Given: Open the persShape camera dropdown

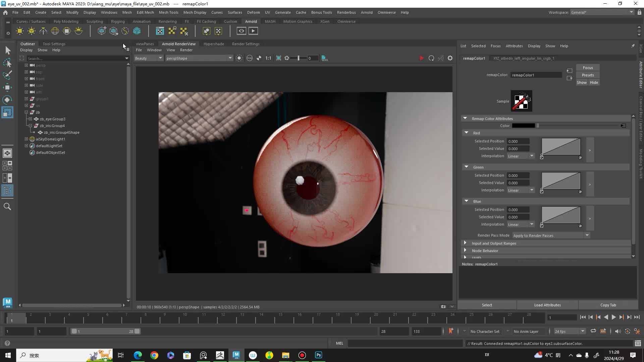Looking at the screenshot, I should [199, 58].
